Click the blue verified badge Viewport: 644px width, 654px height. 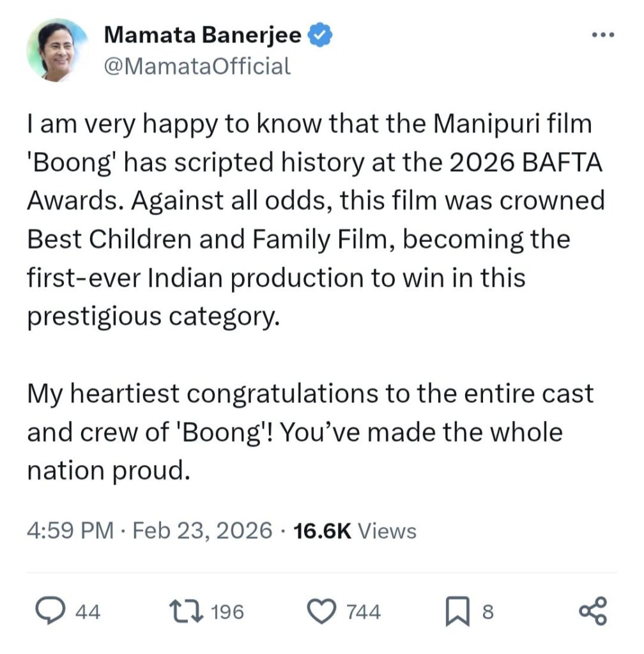[319, 36]
